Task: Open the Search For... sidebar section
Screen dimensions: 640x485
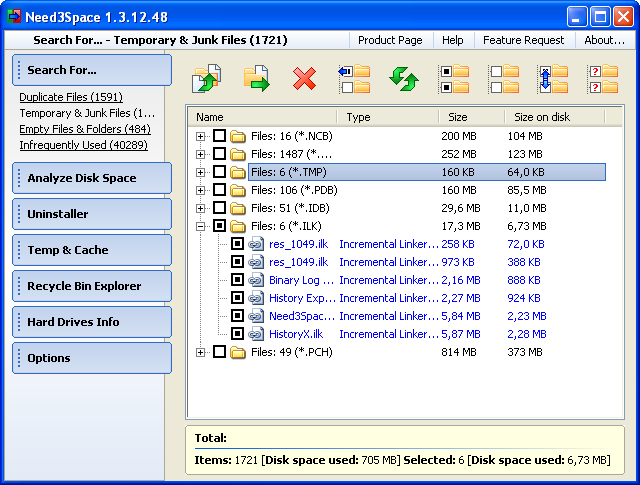Action: click(x=92, y=70)
